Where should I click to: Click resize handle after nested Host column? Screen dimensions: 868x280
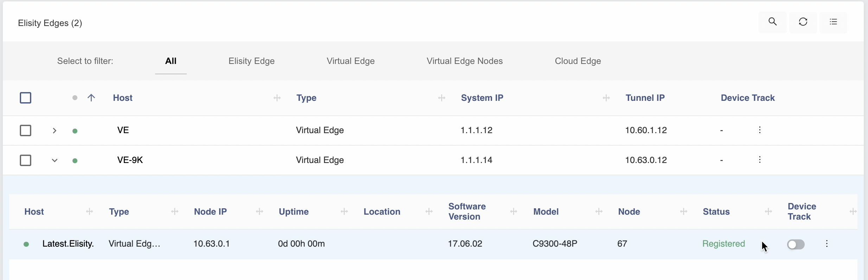(x=90, y=211)
